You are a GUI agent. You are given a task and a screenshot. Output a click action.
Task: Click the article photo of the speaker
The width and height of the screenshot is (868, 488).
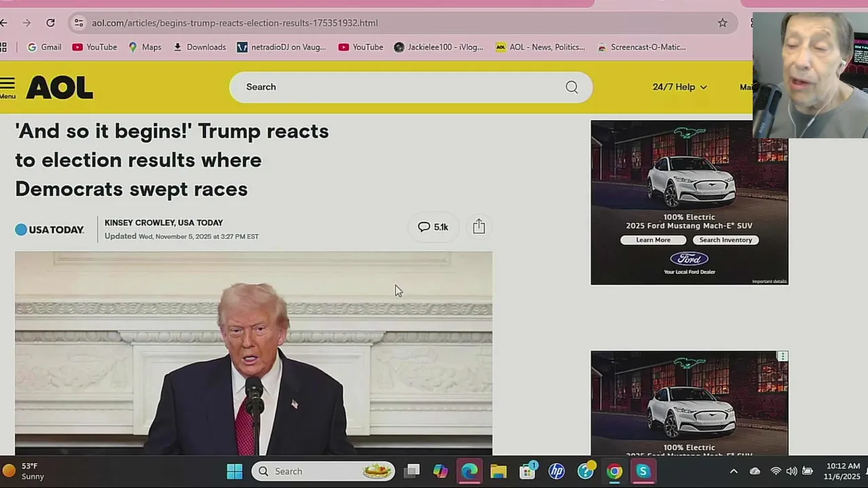coord(254,353)
